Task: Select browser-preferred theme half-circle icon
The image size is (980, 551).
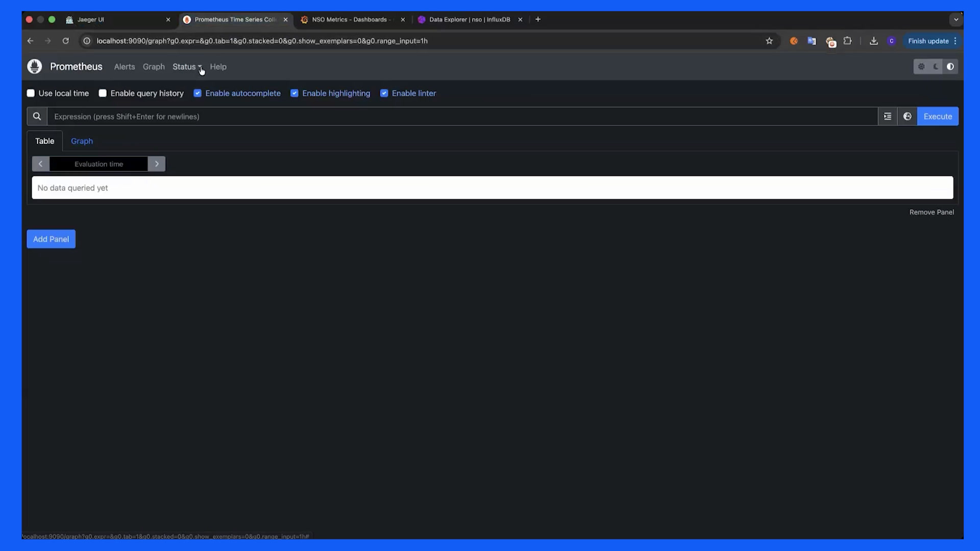Action: point(950,66)
